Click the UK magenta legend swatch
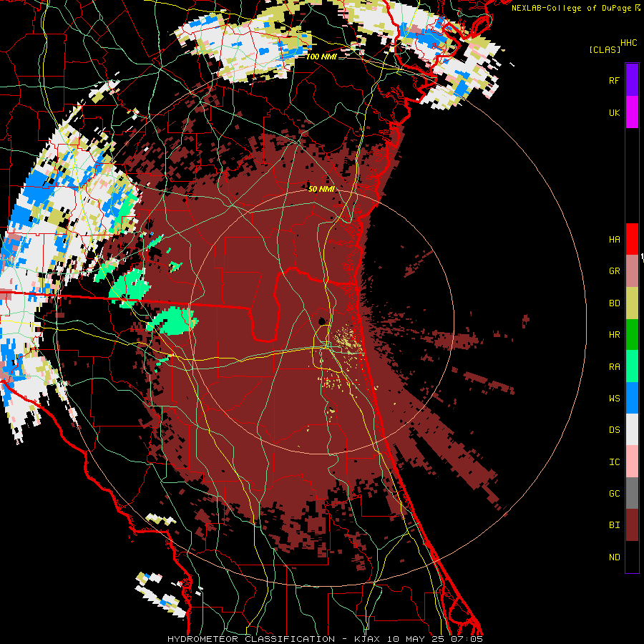 (632, 112)
